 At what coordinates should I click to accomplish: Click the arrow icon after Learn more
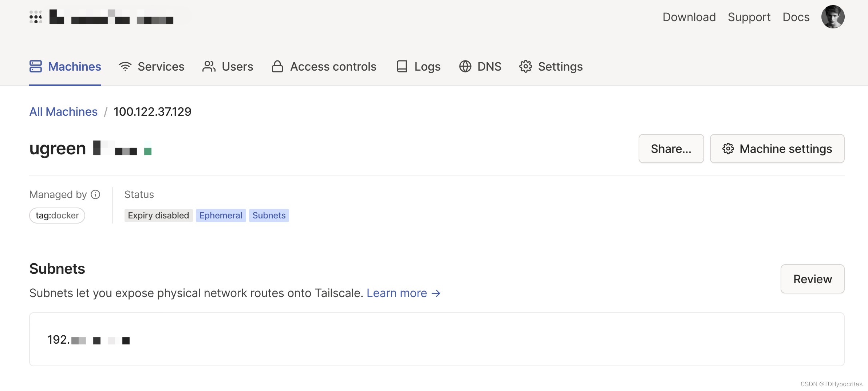pyautogui.click(x=436, y=293)
